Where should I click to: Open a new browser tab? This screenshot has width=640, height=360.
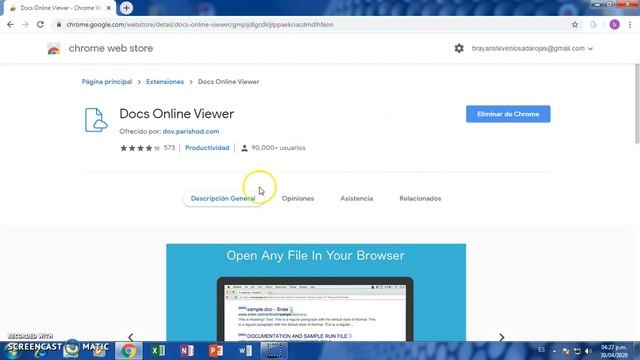(126, 8)
